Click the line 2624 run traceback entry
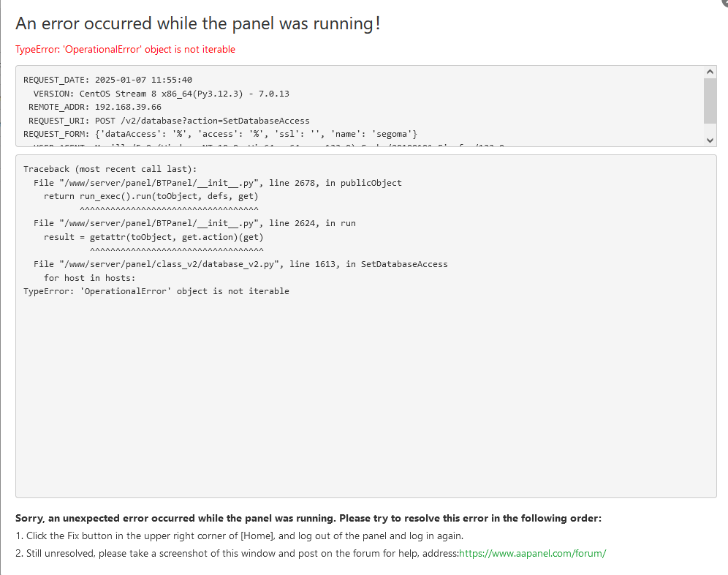 (194, 223)
